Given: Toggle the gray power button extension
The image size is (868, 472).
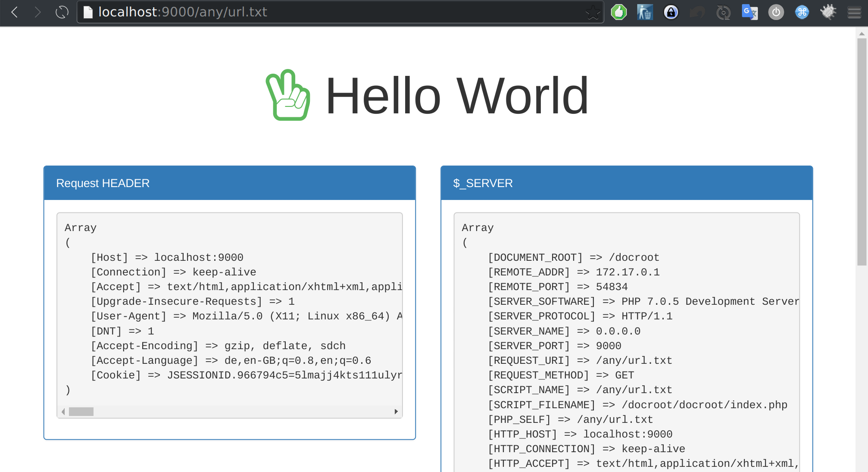Looking at the screenshot, I should coord(776,12).
